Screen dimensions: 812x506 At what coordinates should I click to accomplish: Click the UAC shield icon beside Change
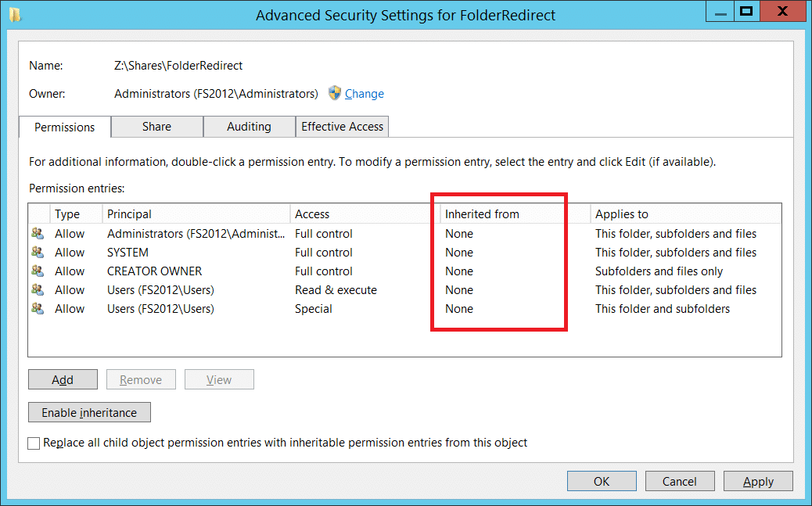coord(335,93)
